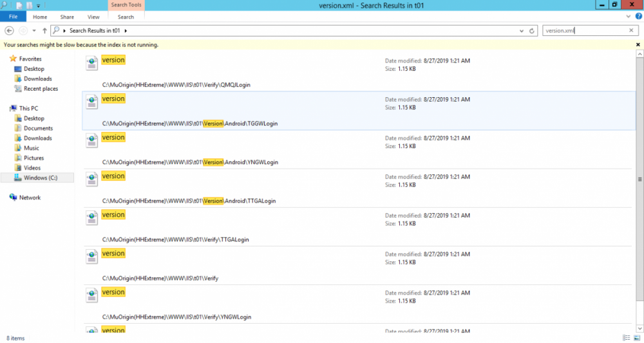Open the recent locations dropdown arrow

pos(35,30)
